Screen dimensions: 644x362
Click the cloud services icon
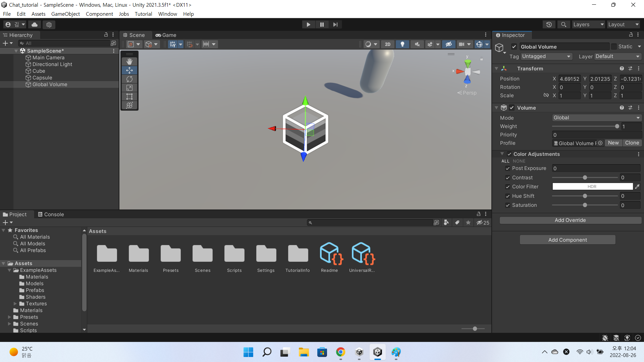click(x=35, y=24)
